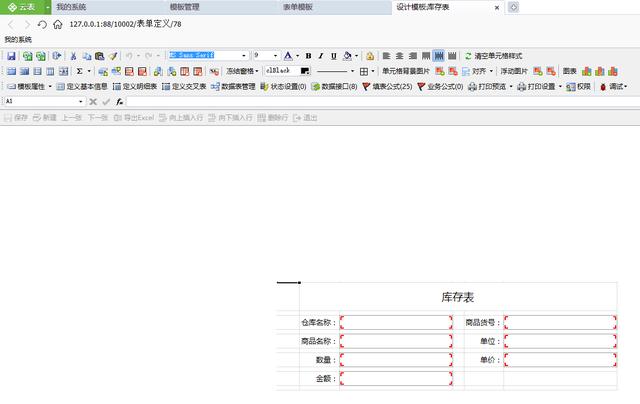Click the home icon beside address bar
This screenshot has width=640, height=404.
tap(58, 23)
